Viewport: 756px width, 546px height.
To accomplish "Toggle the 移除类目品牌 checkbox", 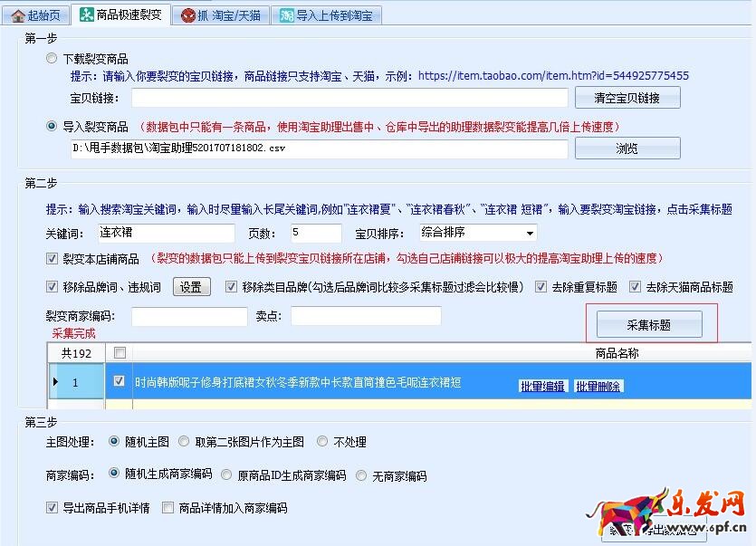I will pyautogui.click(x=231, y=287).
